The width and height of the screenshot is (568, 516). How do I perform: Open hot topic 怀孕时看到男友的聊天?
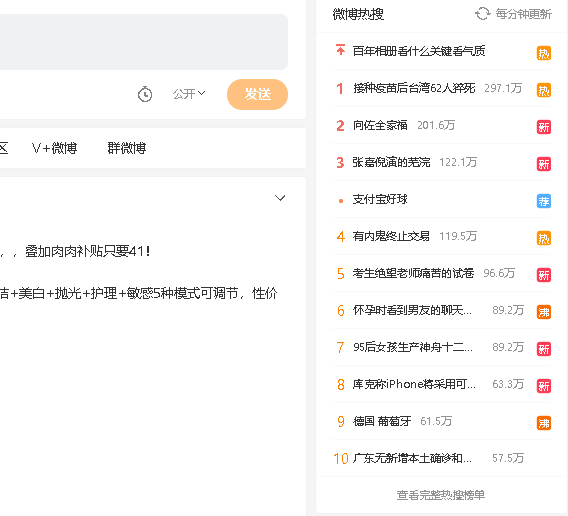(412, 310)
